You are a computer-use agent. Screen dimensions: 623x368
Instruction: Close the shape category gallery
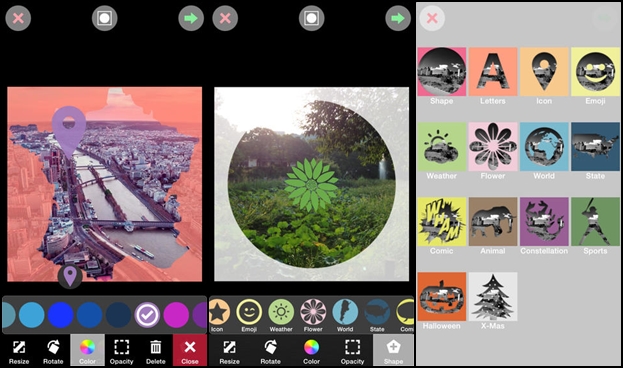pyautogui.click(x=432, y=18)
